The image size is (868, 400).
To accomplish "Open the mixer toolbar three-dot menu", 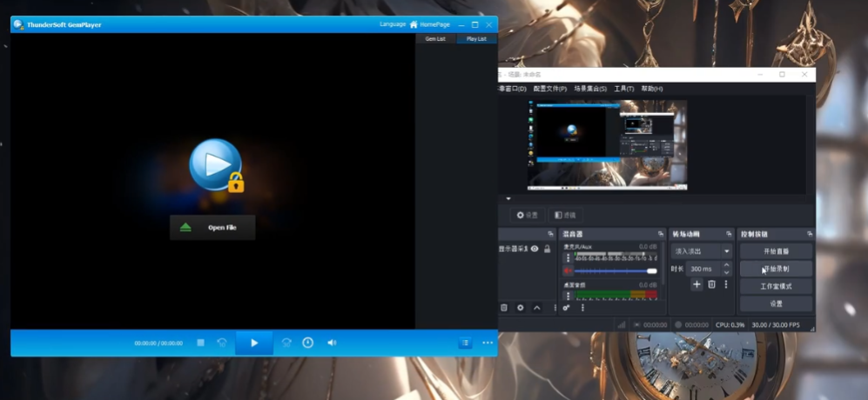I will click(x=582, y=308).
